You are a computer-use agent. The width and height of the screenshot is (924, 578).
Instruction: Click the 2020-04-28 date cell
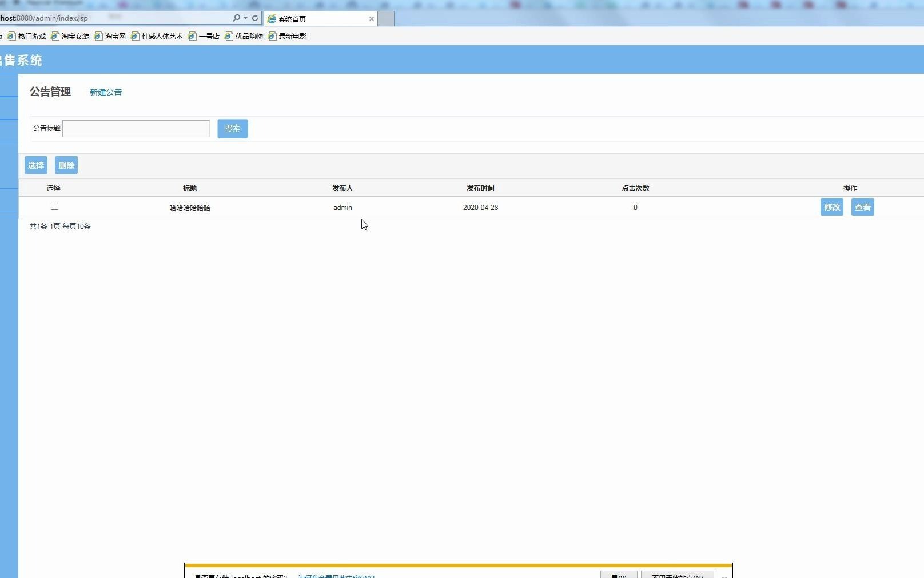[480, 208]
